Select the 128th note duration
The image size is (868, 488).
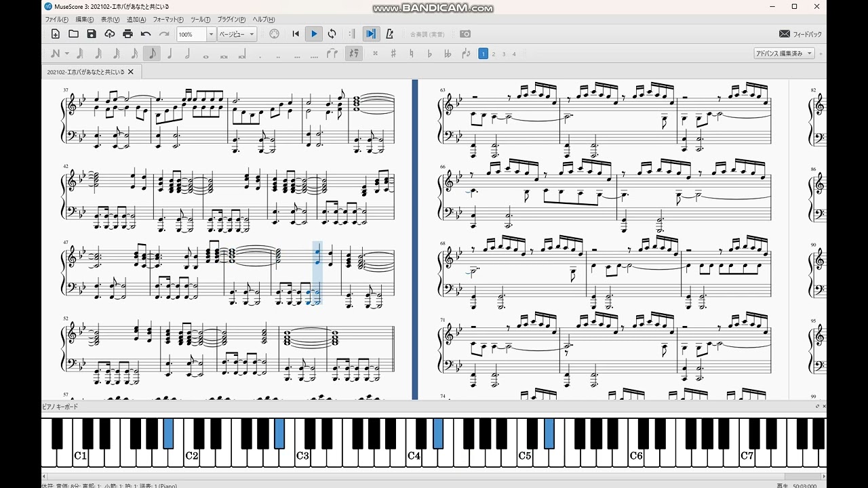(80, 54)
